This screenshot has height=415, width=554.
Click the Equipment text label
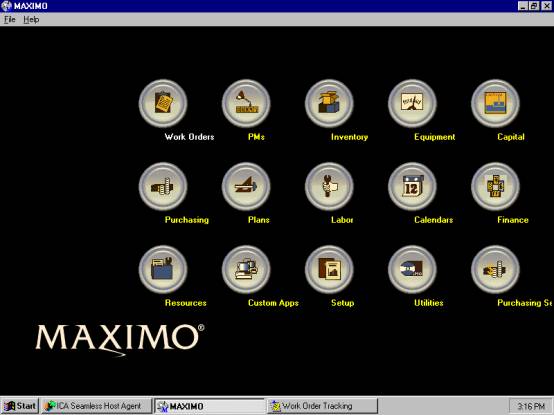[x=435, y=137]
